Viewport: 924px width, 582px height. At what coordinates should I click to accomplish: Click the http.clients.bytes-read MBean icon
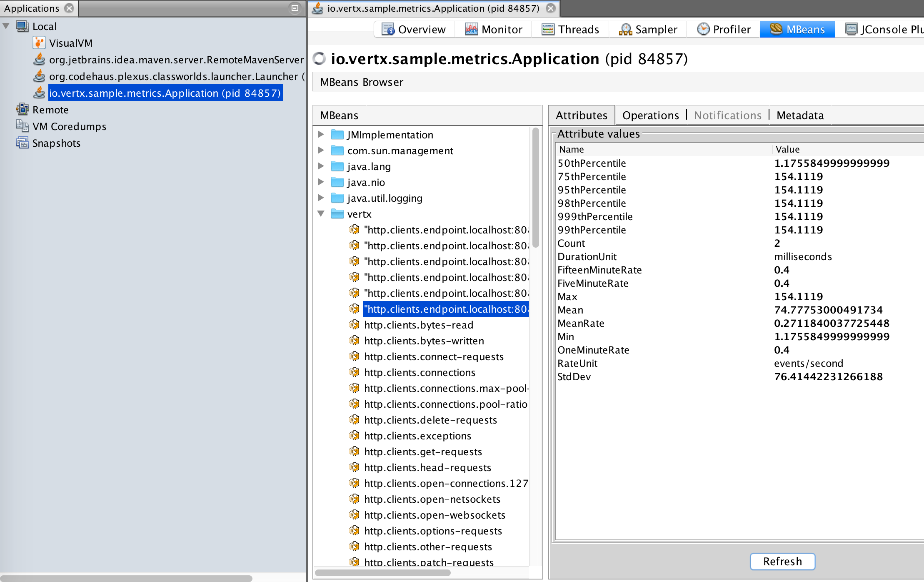tap(355, 325)
